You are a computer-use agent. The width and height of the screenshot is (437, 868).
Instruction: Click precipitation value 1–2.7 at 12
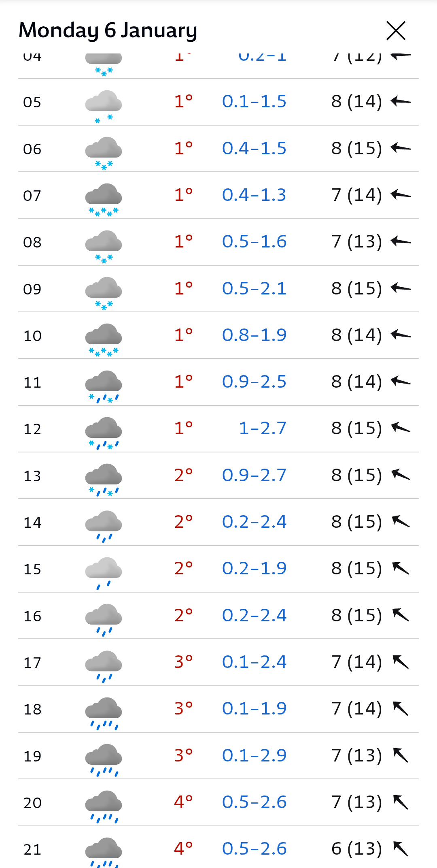pos(263,428)
